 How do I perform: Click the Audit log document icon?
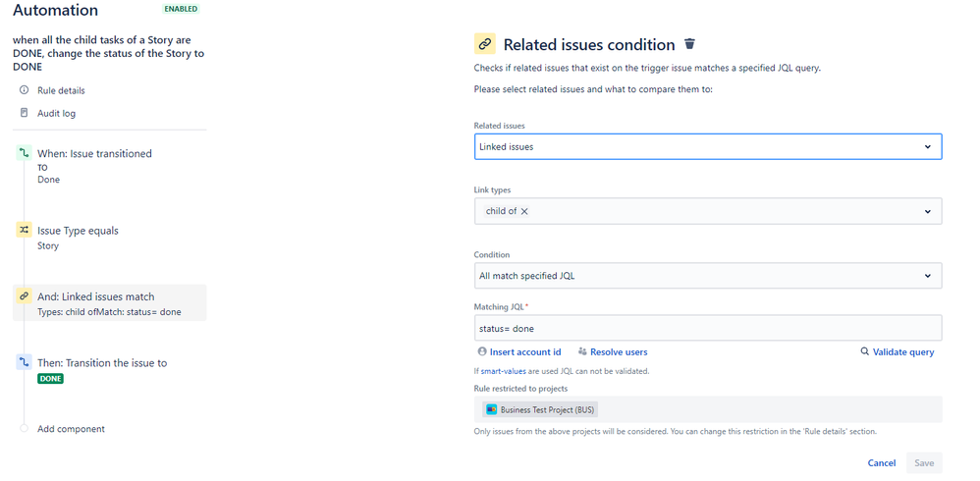pyautogui.click(x=25, y=113)
